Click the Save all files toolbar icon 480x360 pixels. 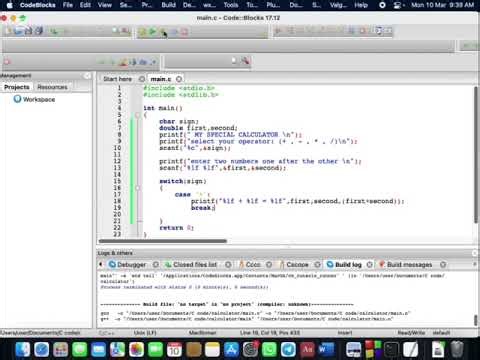click(x=39, y=31)
